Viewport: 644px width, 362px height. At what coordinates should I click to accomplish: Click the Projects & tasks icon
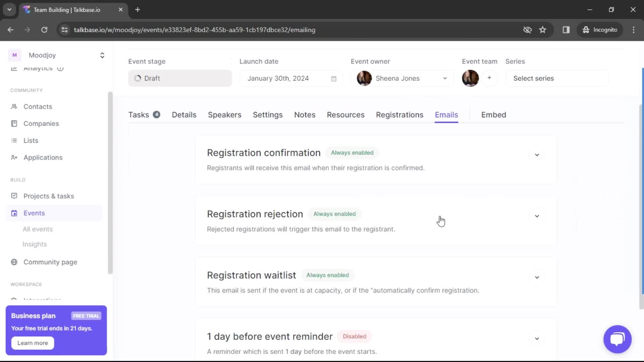click(14, 196)
